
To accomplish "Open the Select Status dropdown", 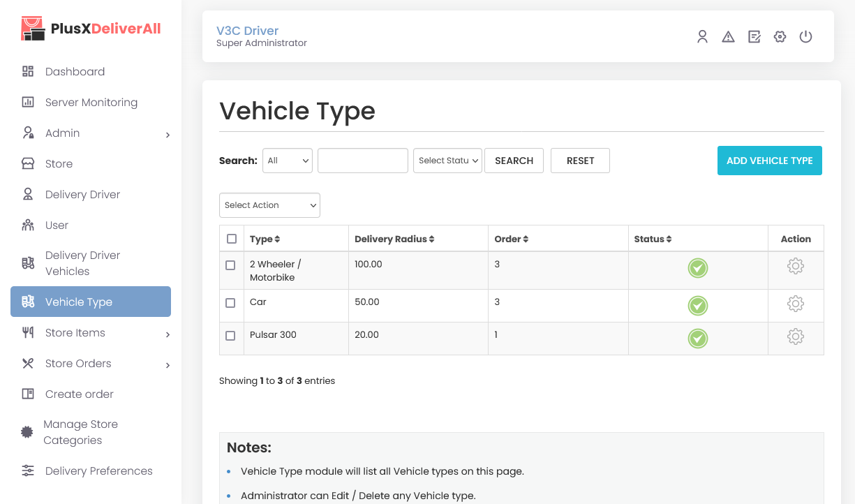I will coord(447,161).
